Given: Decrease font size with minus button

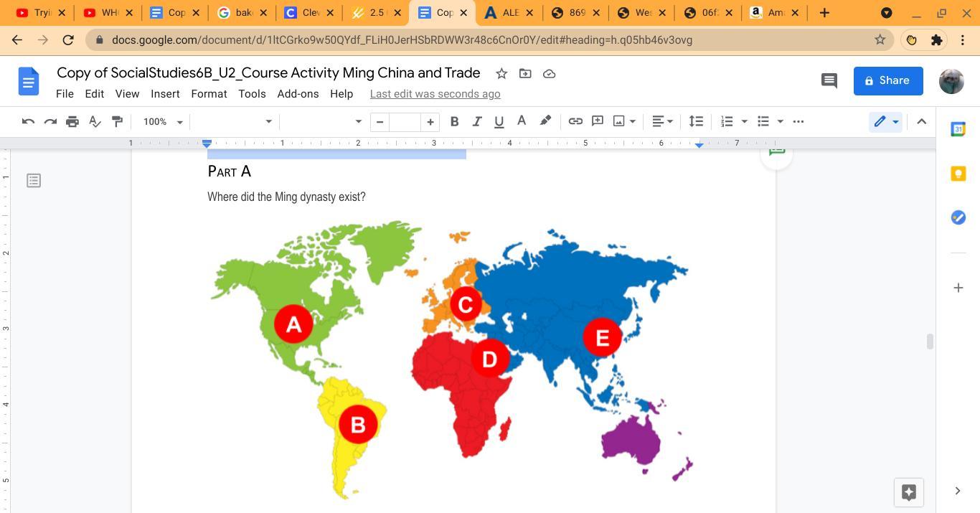Looking at the screenshot, I should [x=380, y=121].
